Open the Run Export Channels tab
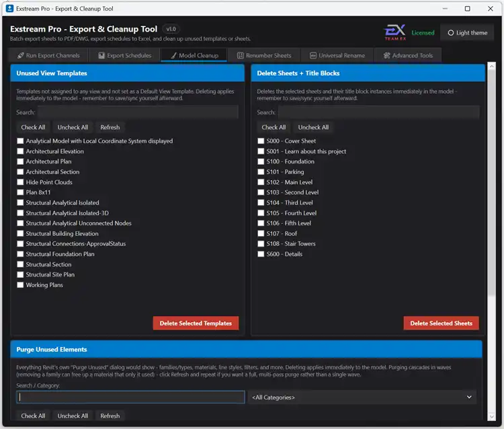 pyautogui.click(x=48, y=55)
